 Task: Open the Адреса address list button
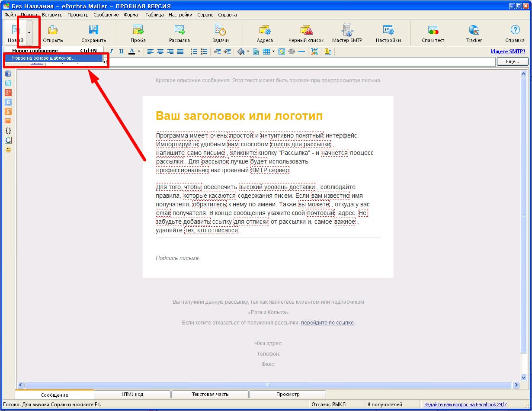tap(265, 33)
